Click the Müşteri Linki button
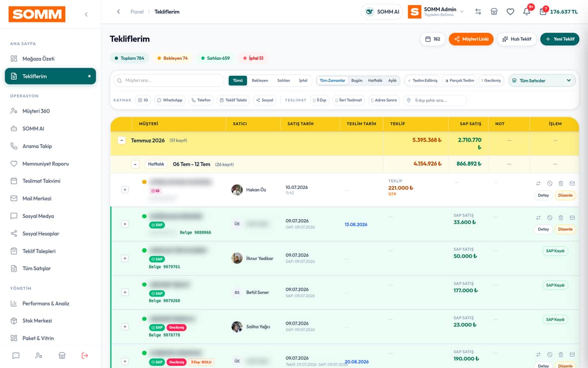This screenshot has width=588, height=368. (x=471, y=39)
